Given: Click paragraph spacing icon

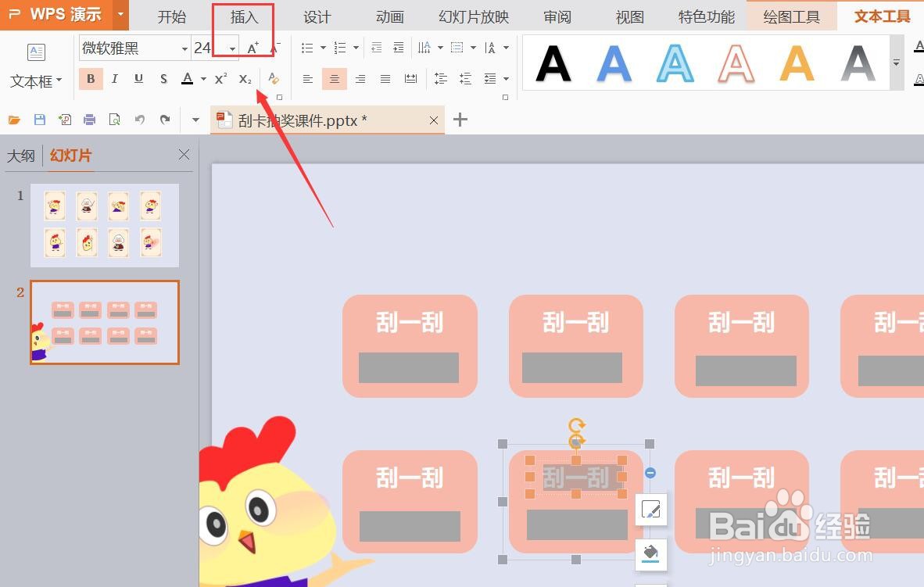Looking at the screenshot, I should (466, 78).
